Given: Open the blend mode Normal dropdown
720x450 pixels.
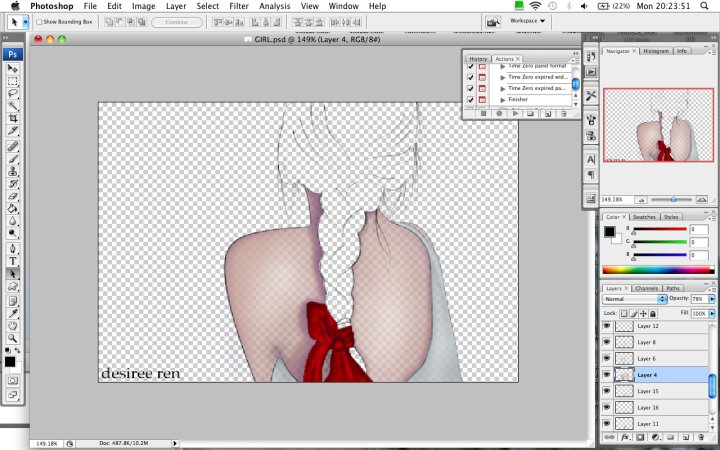Looking at the screenshot, I should [634, 299].
